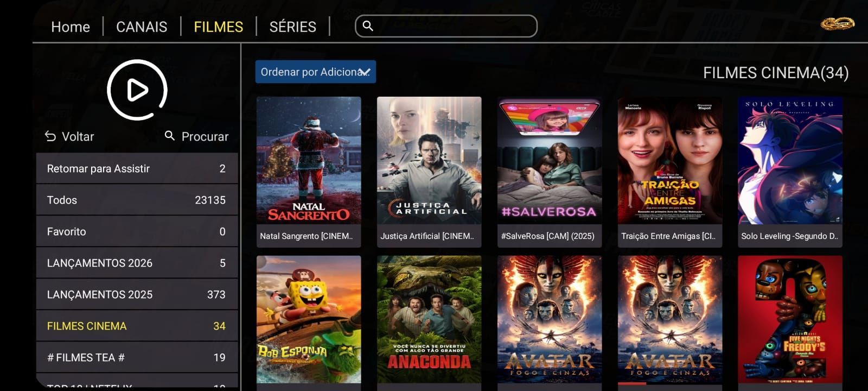Select LANÇAMENTOS 2026 category
The height and width of the screenshot is (391, 868).
pos(137,263)
